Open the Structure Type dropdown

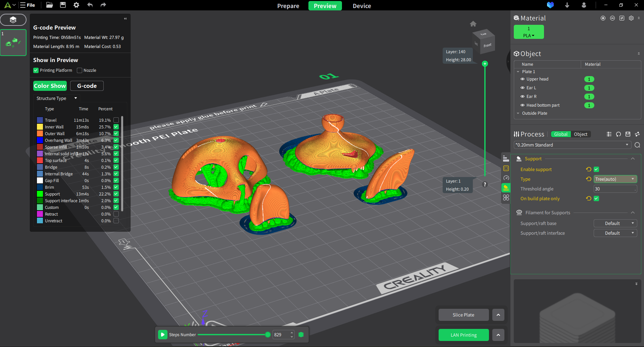point(57,98)
